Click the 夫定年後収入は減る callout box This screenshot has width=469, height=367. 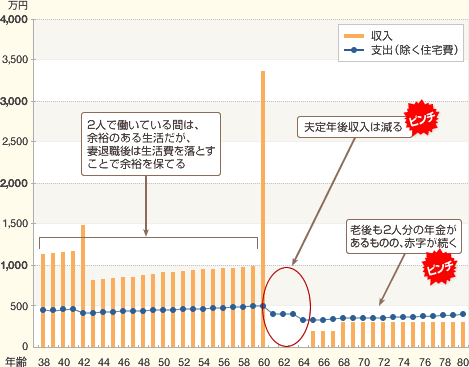[354, 127]
